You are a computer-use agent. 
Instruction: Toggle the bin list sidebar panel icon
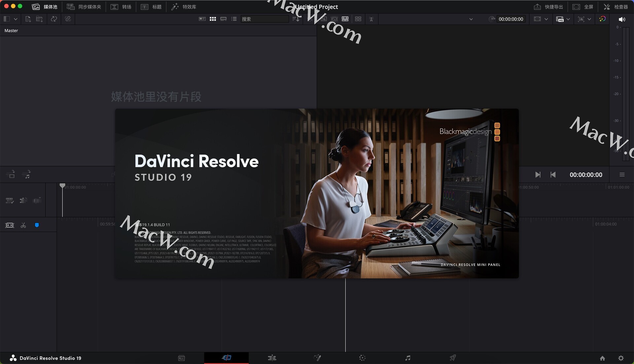click(x=7, y=19)
